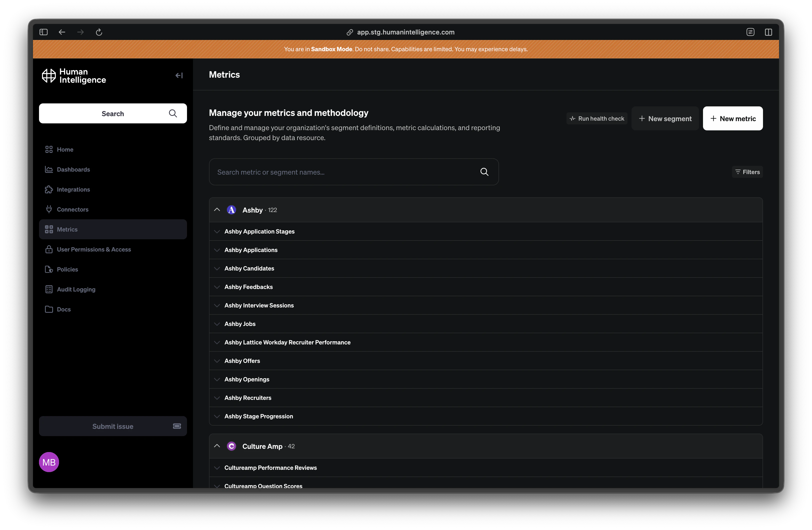Click the browser sidebar toggle icon
The height and width of the screenshot is (530, 812).
(43, 32)
